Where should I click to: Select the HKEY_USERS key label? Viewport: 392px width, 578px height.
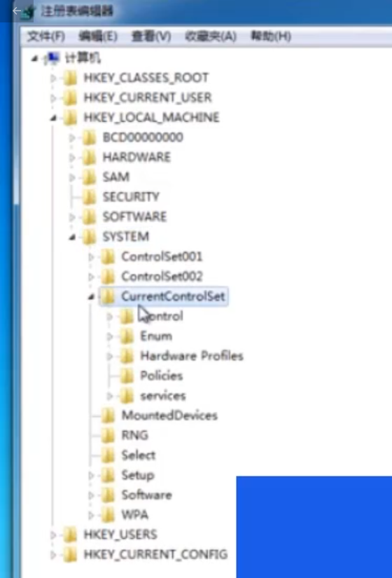click(x=120, y=535)
